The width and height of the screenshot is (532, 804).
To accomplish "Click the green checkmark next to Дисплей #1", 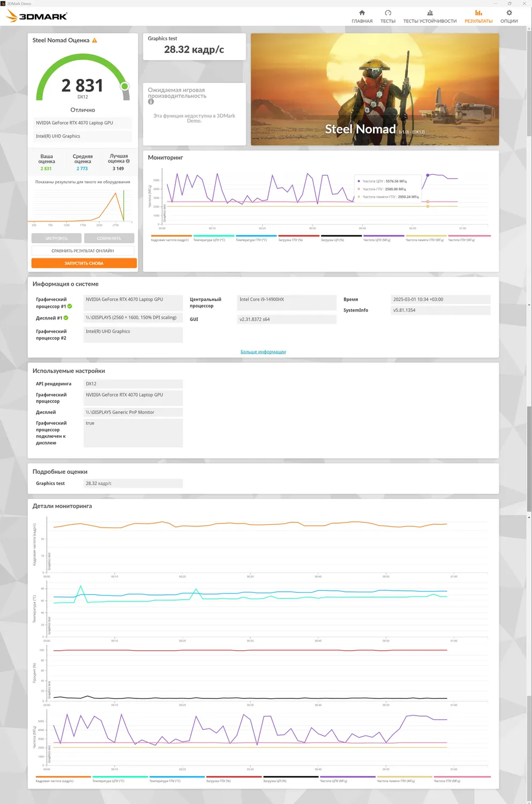I will [x=66, y=318].
